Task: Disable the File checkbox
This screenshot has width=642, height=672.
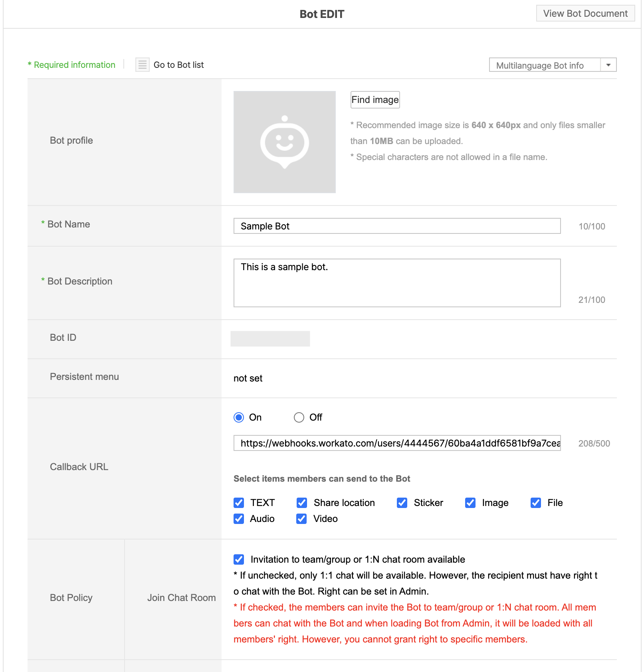Action: tap(535, 503)
